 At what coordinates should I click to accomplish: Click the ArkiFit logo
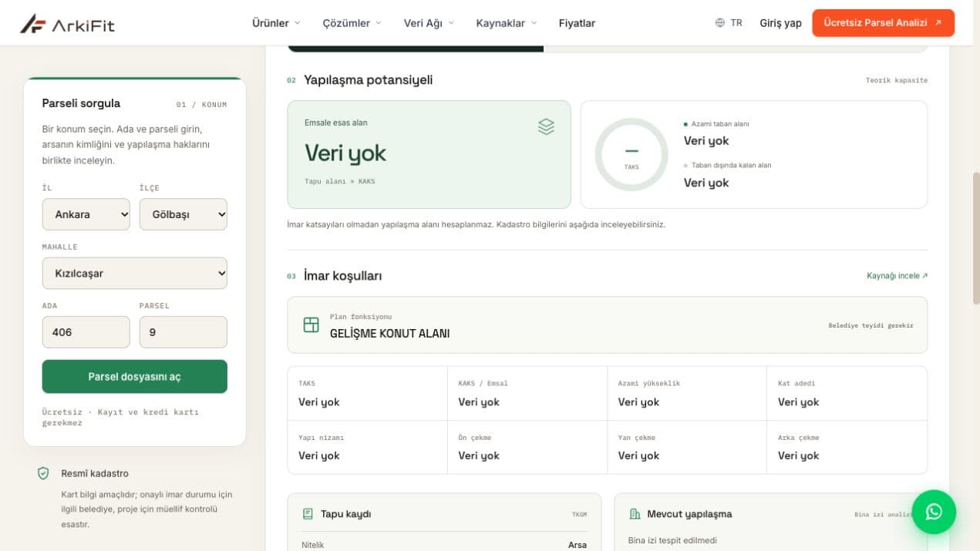point(67,24)
